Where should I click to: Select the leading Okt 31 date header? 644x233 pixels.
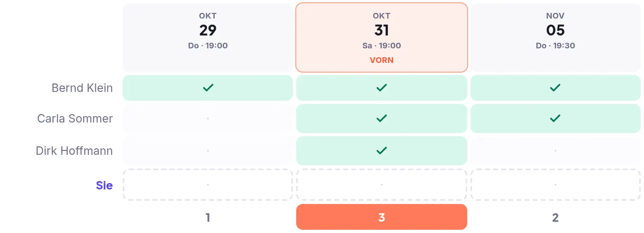(382, 37)
